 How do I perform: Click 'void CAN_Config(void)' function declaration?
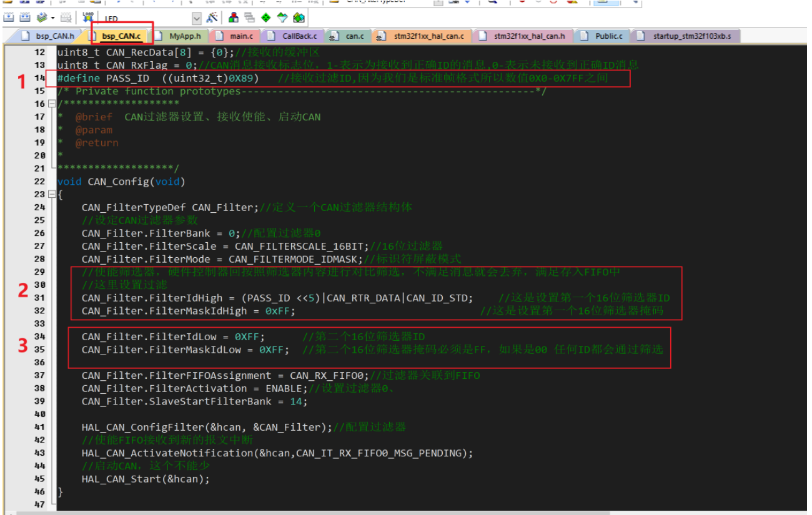coord(121,181)
